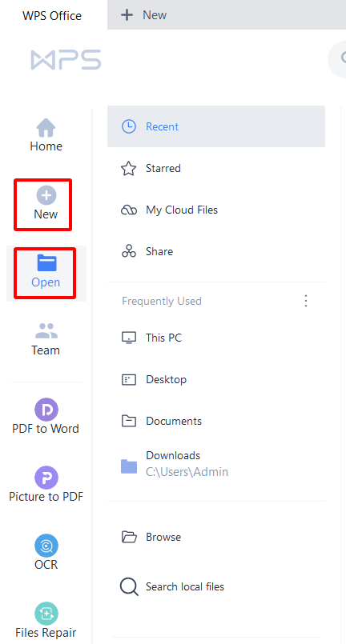Viewport: 346px width, 644px height.
Task: Open the Files Repair tool
Action: tap(46, 620)
